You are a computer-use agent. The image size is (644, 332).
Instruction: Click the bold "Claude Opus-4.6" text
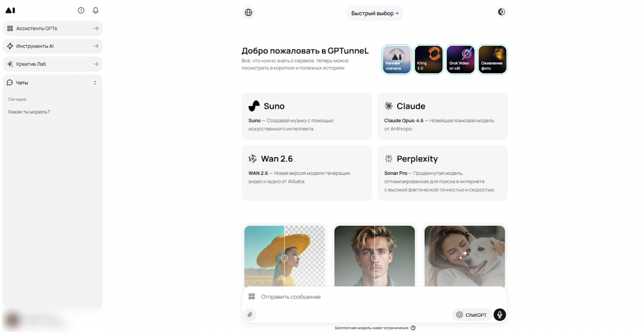click(404, 120)
